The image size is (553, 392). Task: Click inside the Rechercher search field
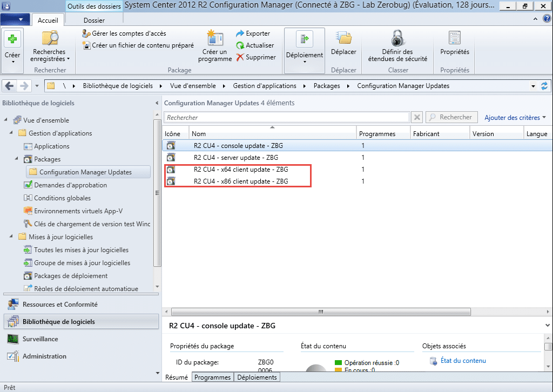pos(286,117)
